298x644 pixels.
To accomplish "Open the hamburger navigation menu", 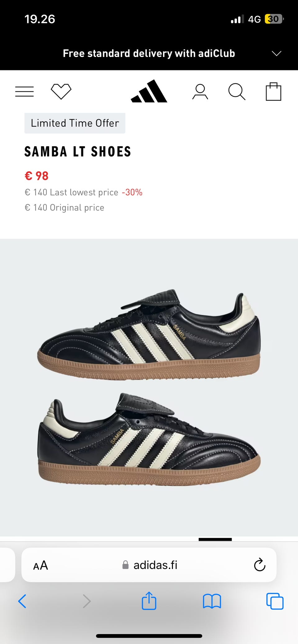I will click(x=25, y=92).
